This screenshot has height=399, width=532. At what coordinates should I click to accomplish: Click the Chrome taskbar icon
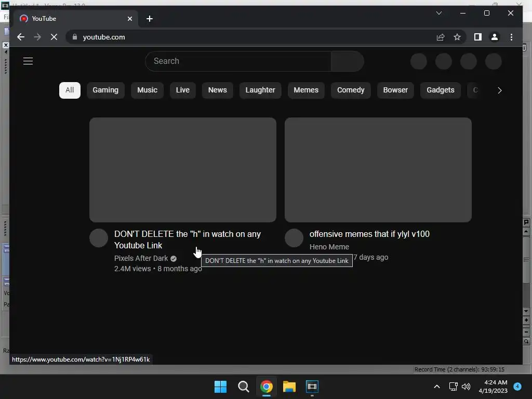click(x=267, y=387)
